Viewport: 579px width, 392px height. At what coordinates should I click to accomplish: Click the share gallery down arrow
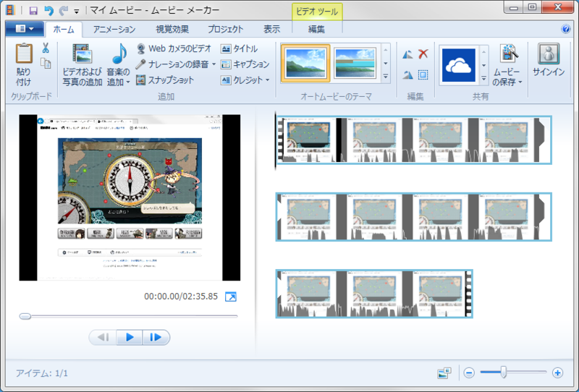click(483, 65)
